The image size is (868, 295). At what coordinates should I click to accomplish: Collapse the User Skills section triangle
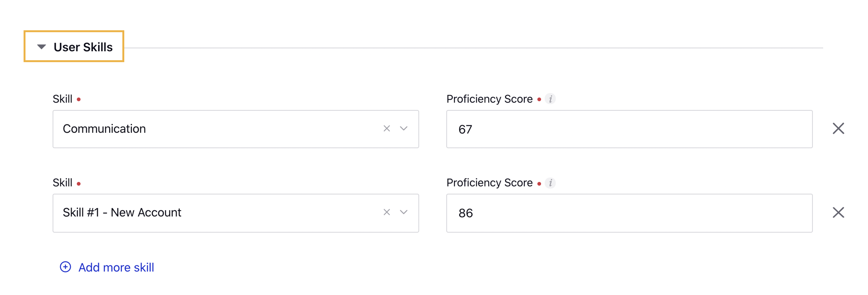pyautogui.click(x=41, y=47)
